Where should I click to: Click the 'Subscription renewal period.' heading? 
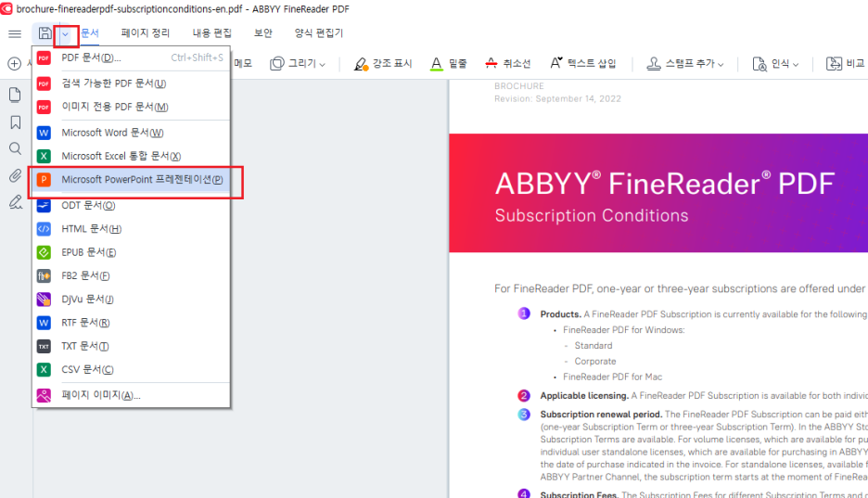(x=601, y=415)
